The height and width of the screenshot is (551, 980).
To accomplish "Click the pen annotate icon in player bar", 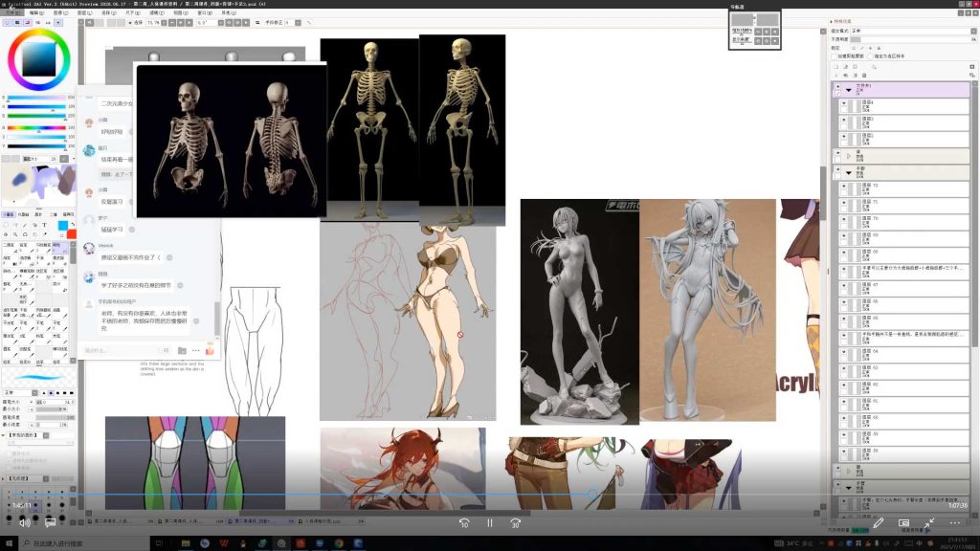I will pyautogui.click(x=879, y=522).
